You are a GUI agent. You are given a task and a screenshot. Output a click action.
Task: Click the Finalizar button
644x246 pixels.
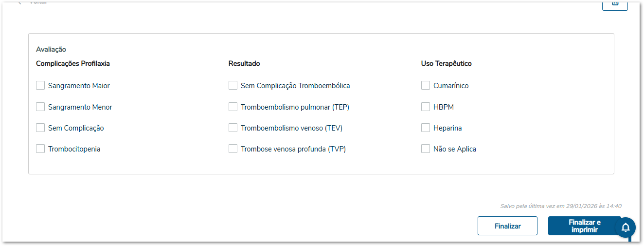point(507,226)
